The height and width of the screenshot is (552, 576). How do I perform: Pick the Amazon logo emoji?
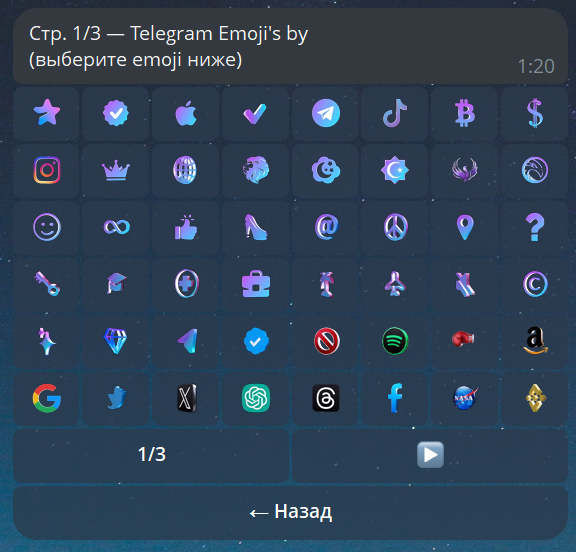(535, 341)
